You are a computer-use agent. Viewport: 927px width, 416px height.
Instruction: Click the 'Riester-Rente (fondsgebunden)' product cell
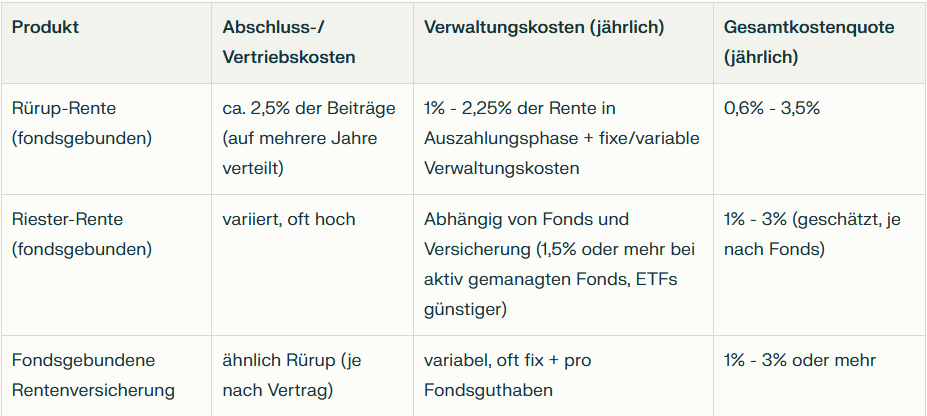click(x=82, y=233)
